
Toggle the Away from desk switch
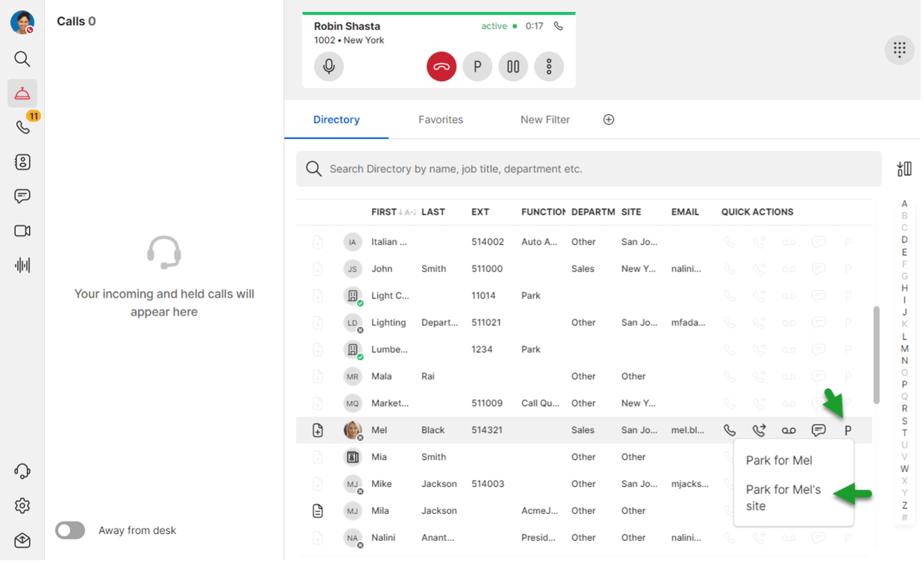[x=70, y=530]
